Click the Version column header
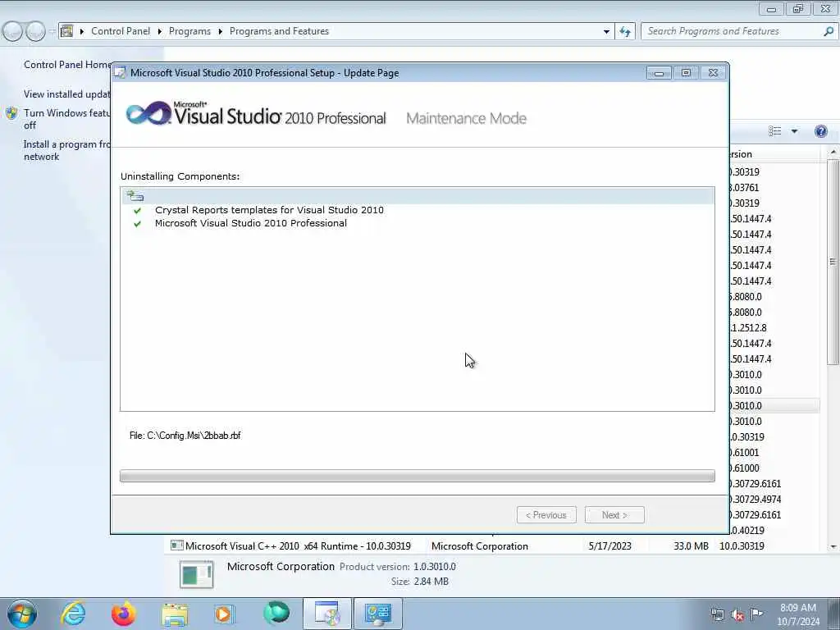 click(774, 154)
